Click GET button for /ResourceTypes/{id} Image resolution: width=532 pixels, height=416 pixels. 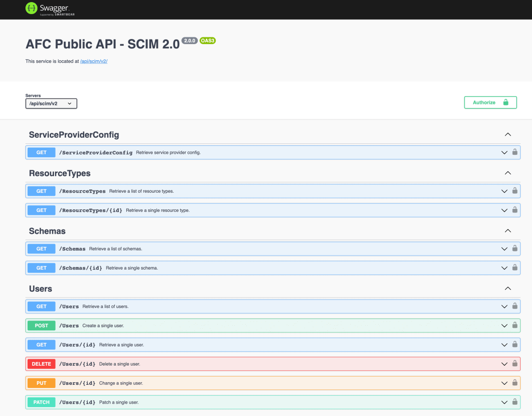click(x=42, y=210)
